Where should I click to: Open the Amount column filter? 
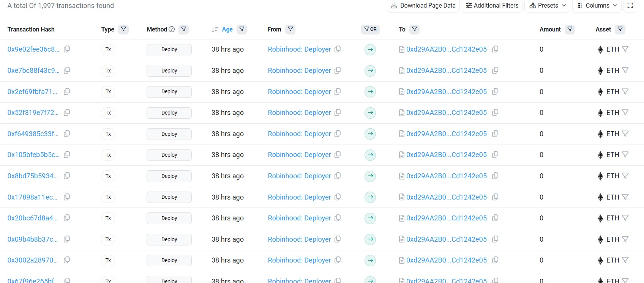(x=570, y=29)
